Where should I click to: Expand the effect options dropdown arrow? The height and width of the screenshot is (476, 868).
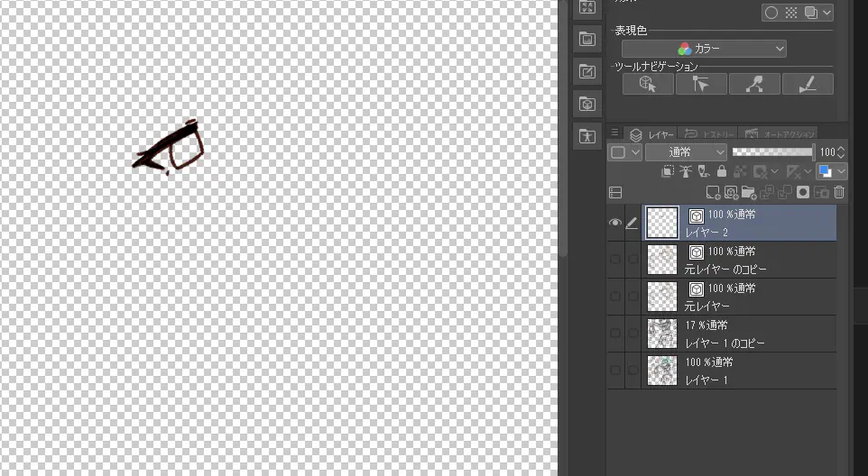[x=826, y=13]
